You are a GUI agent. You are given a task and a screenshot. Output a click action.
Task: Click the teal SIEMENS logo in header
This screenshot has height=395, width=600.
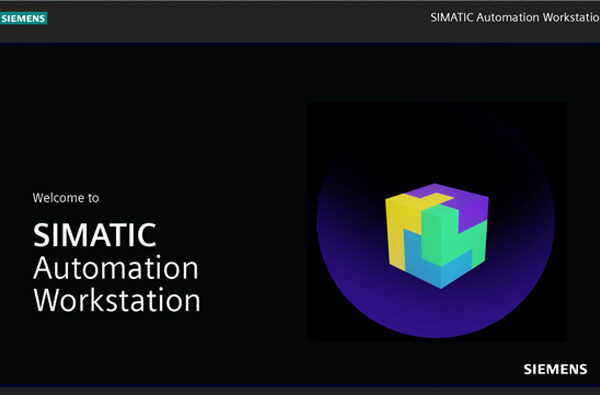[x=23, y=18]
